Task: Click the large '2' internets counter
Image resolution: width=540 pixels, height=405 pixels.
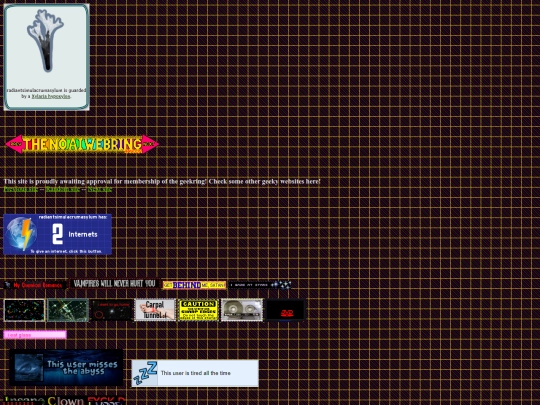Action: (x=58, y=234)
